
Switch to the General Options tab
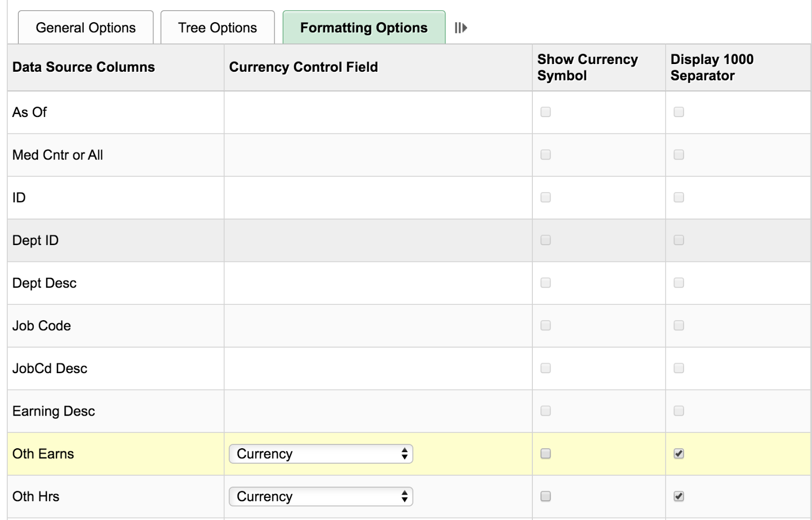[x=85, y=27]
